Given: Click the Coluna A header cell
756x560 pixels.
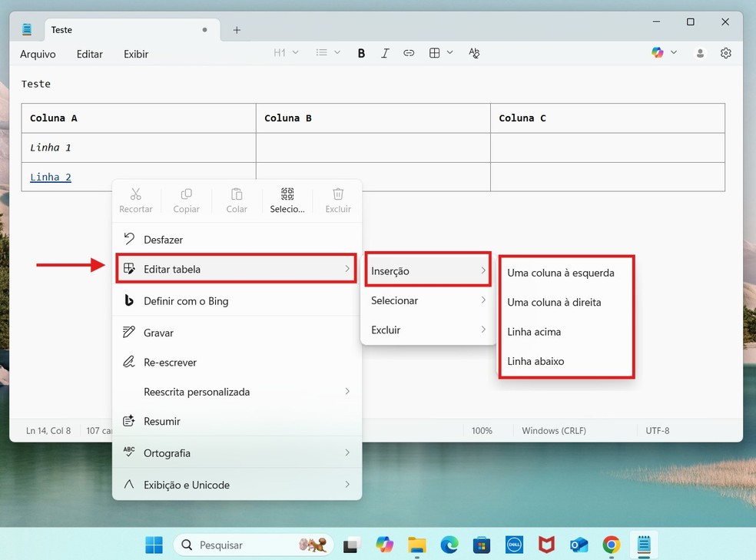Looking at the screenshot, I should pyautogui.click(x=139, y=118).
